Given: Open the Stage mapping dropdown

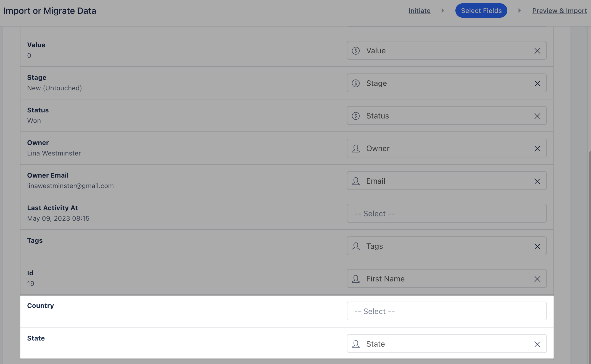Looking at the screenshot, I should pyautogui.click(x=447, y=83).
